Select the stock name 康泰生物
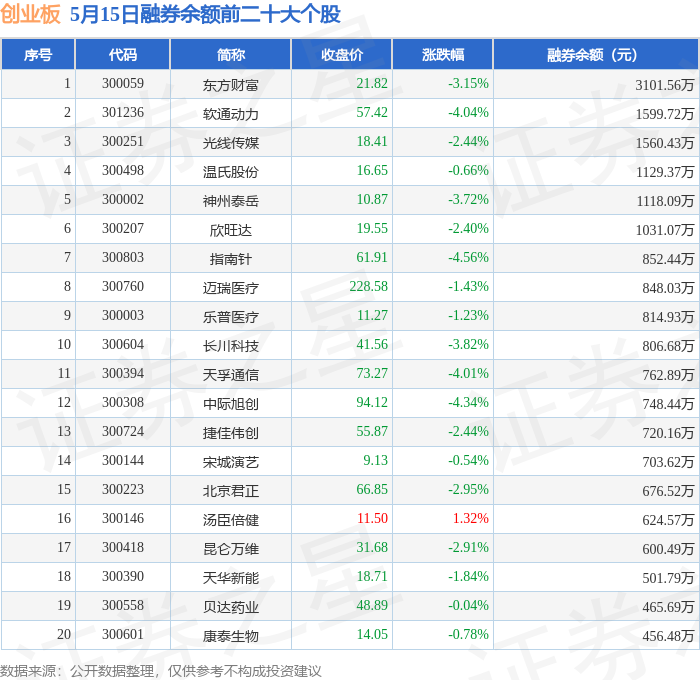This screenshot has height=680, width=700. pos(231,636)
